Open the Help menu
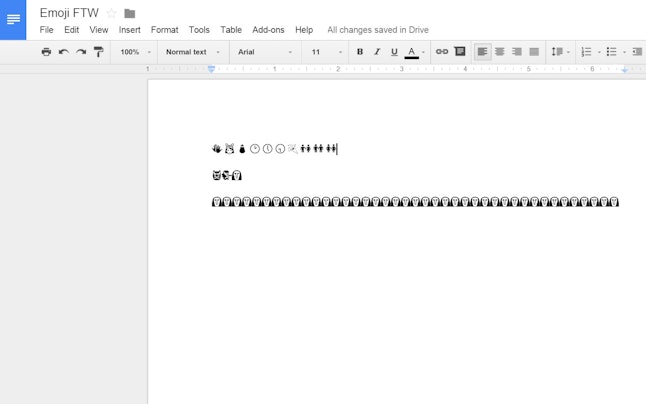 pyautogui.click(x=304, y=30)
